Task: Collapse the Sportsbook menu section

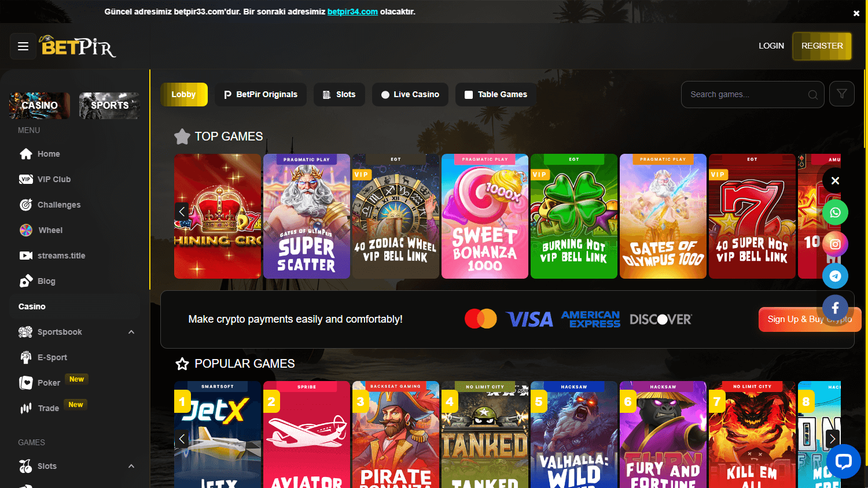Action: [x=131, y=332]
